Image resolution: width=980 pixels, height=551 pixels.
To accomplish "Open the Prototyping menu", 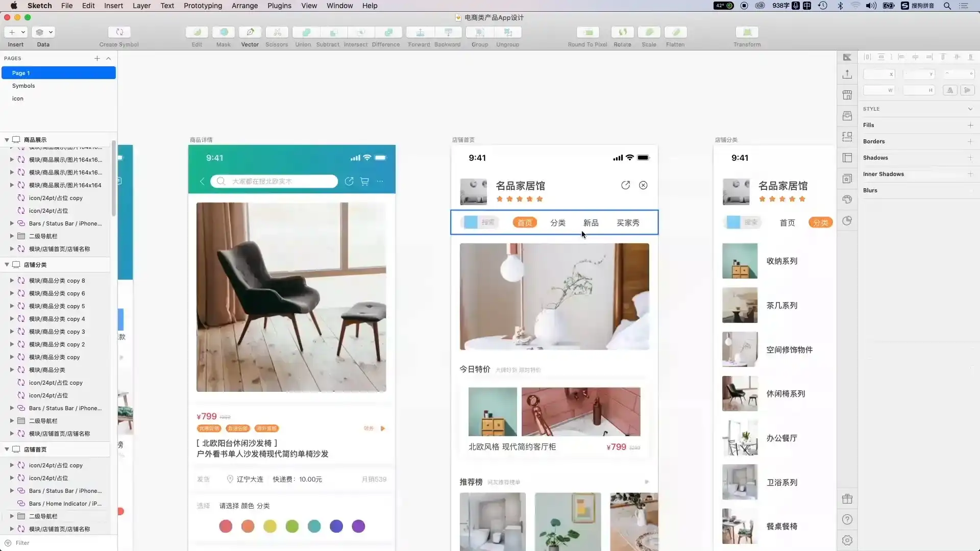I will pos(203,6).
